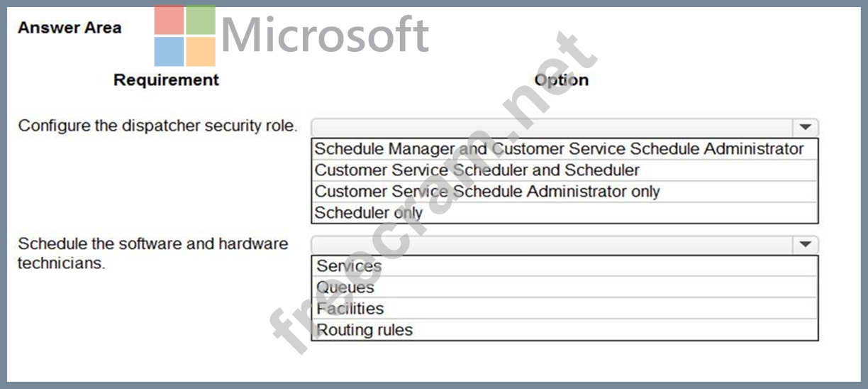
Task: Pick the Routing rules option
Action: tap(564, 330)
